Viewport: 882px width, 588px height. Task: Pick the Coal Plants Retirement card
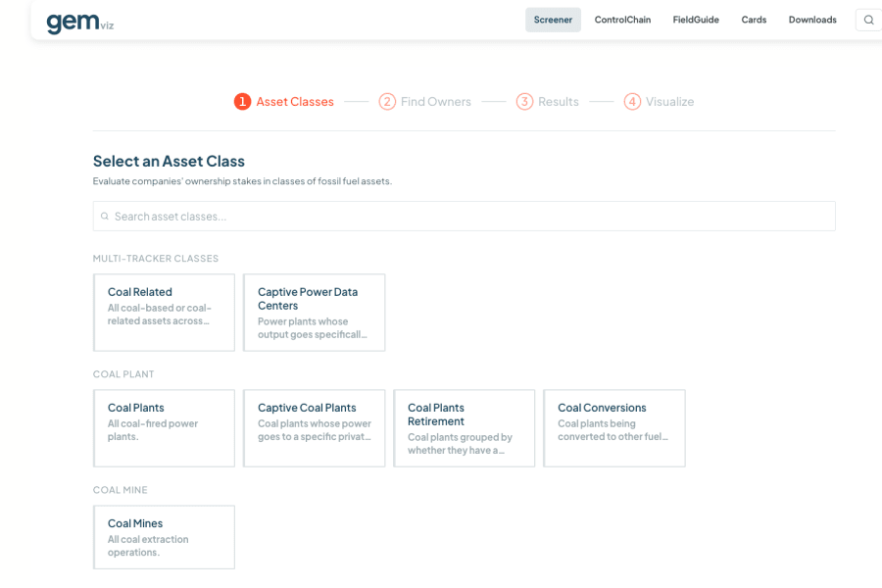(x=465, y=428)
